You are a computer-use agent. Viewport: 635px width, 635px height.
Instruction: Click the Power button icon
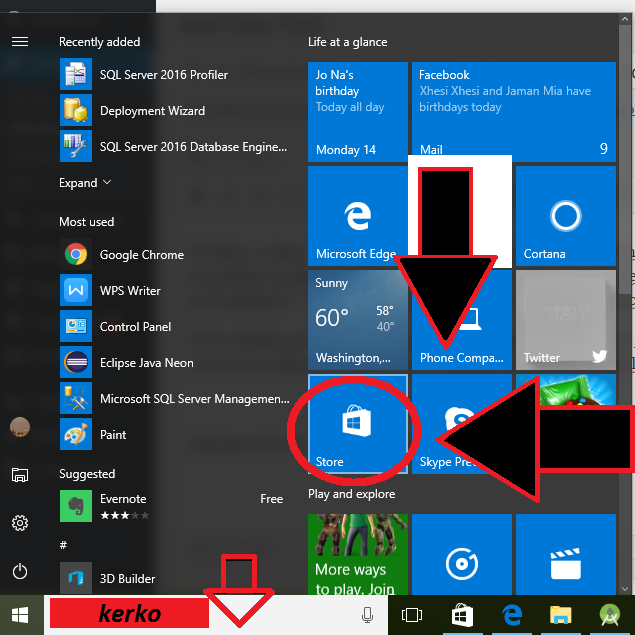click(x=19, y=572)
